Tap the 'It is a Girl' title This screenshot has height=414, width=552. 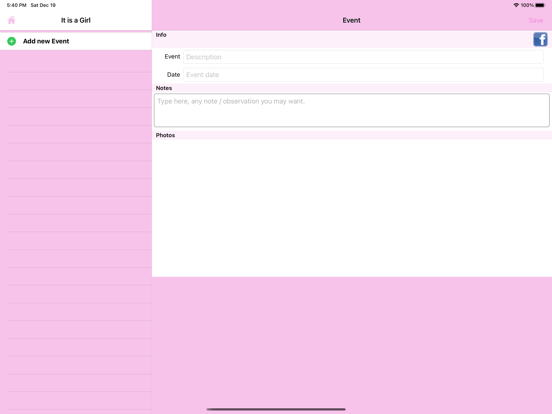[x=76, y=20]
